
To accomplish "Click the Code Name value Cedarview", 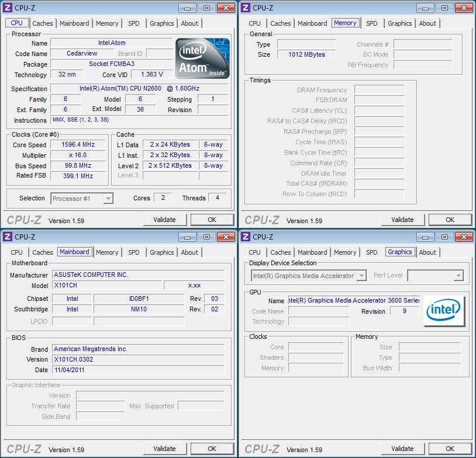I will click(82, 53).
